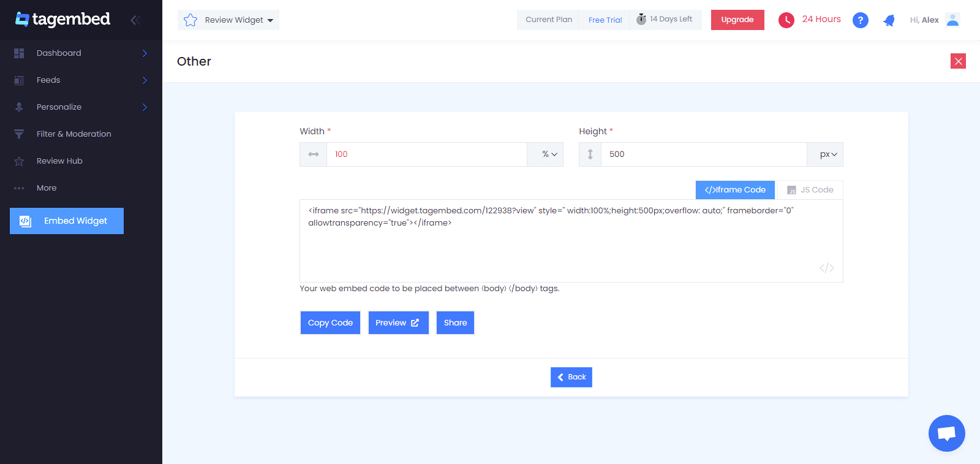980x464 pixels.
Task: Collapse the sidebar with double-chevron icon
Action: tap(135, 20)
